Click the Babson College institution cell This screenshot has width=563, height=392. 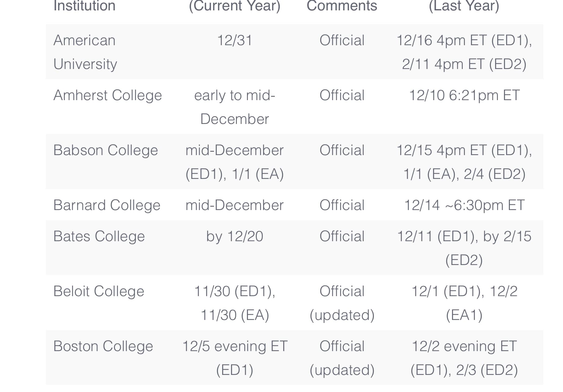105,150
